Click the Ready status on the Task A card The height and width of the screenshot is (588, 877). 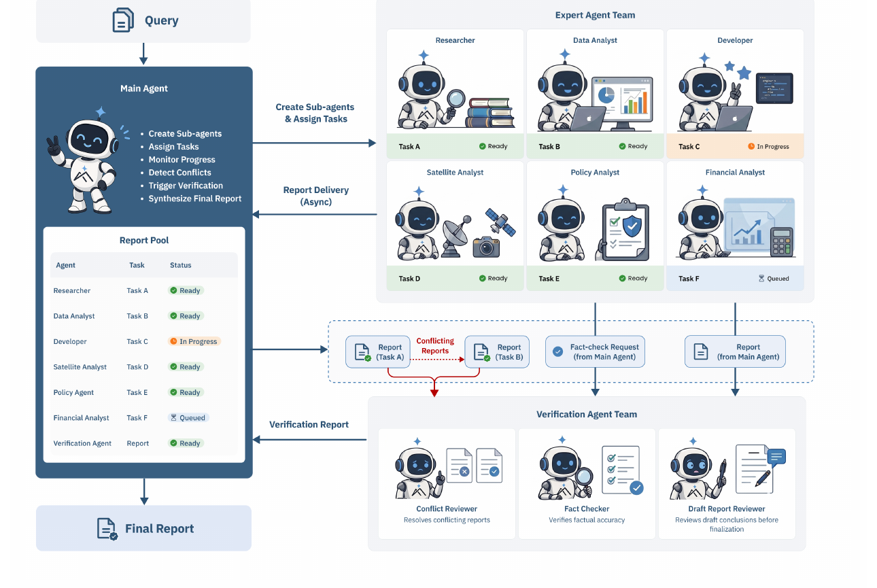coord(494,146)
